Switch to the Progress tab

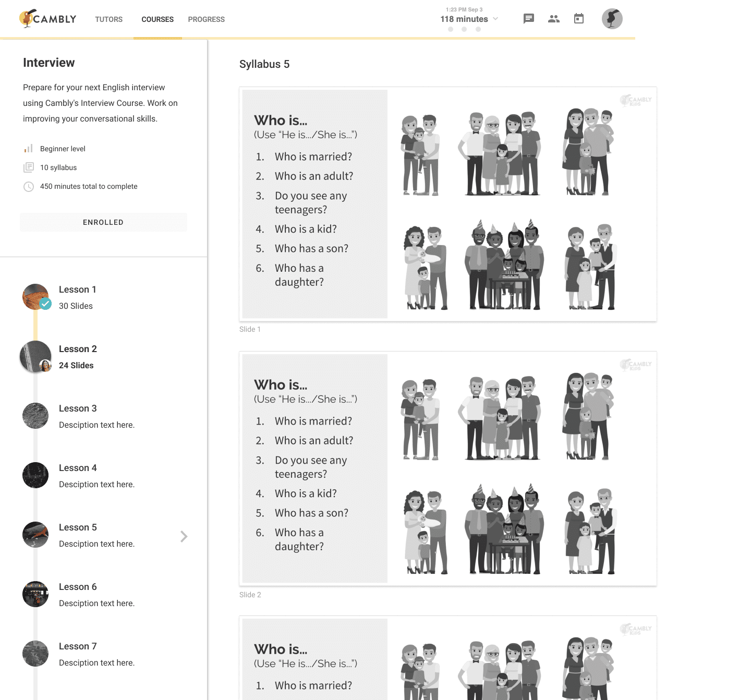pyautogui.click(x=207, y=19)
